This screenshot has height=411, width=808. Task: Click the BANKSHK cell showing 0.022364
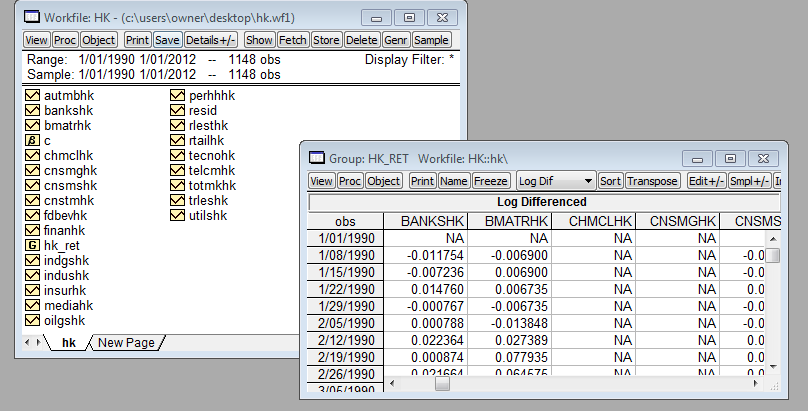[426, 340]
